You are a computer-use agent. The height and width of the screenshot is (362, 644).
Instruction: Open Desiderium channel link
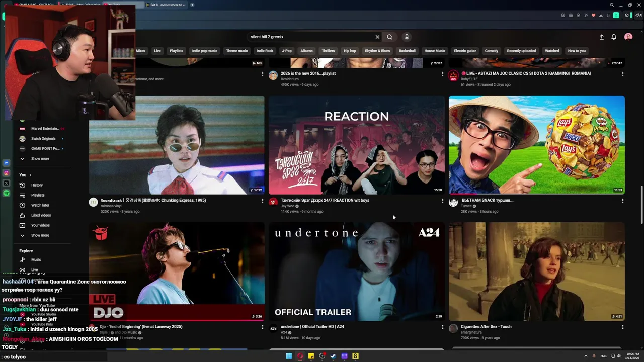290,79
